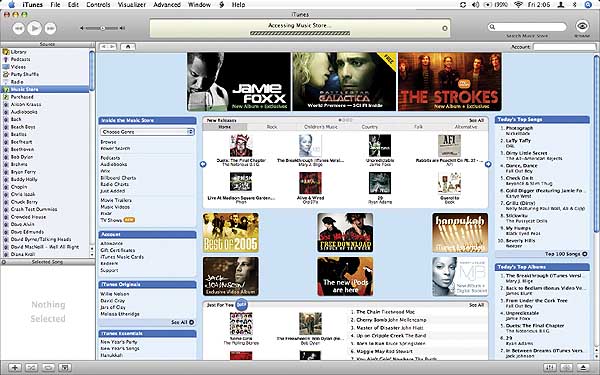
Task: Click the Search Music Store field
Action: pos(527,27)
